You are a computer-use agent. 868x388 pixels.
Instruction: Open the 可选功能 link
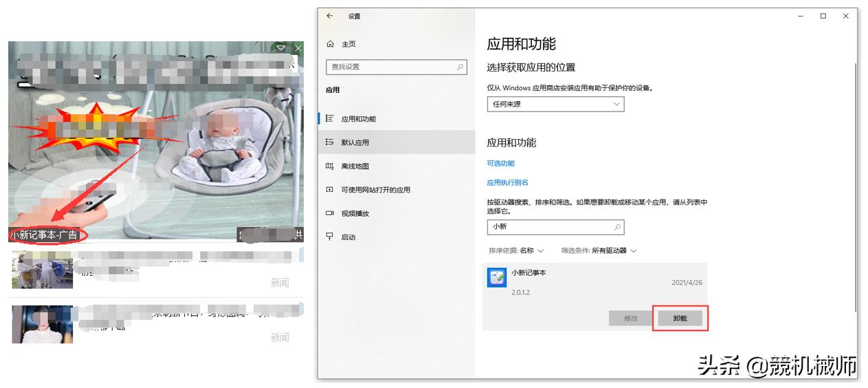click(500, 164)
